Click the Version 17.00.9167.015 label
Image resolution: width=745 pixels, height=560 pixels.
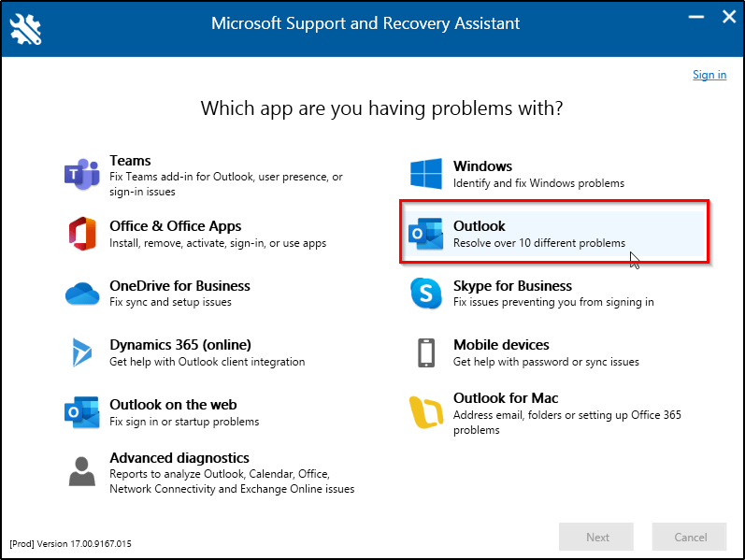70,544
